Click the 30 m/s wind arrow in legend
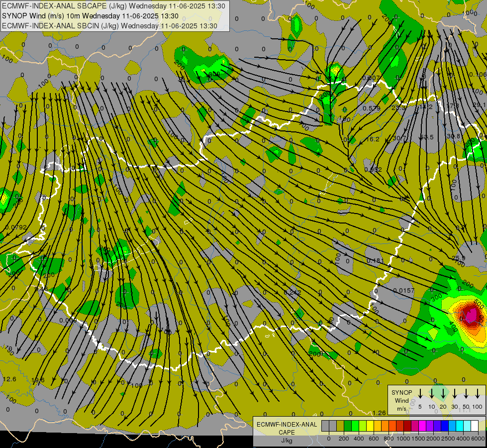The image size is (487, 448). (x=454, y=394)
